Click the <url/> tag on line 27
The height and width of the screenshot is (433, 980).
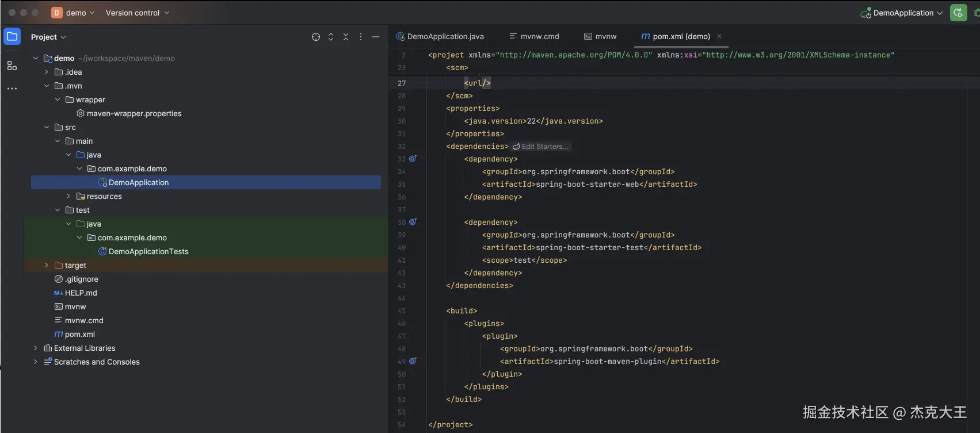(478, 83)
